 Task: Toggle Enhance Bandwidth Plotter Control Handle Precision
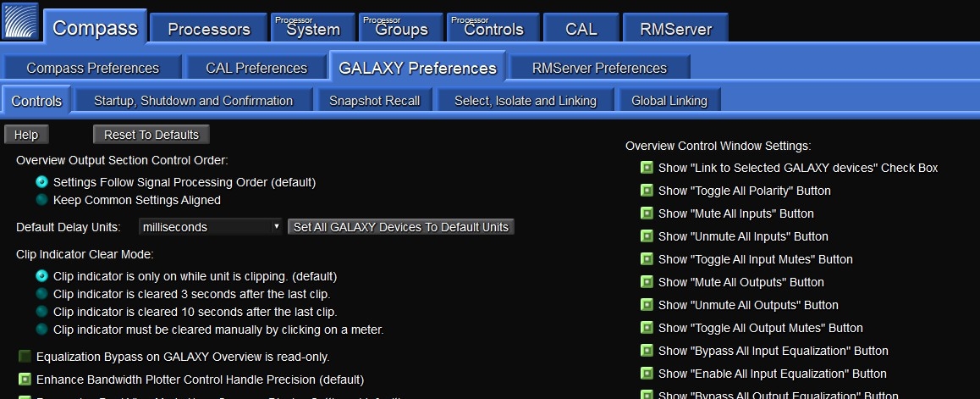click(25, 380)
